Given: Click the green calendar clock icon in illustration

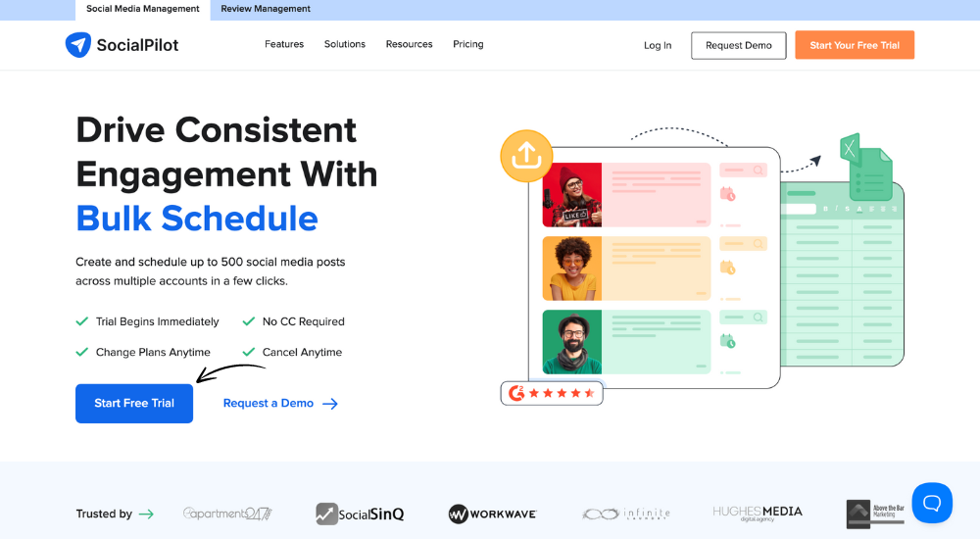Looking at the screenshot, I should coord(727,341).
